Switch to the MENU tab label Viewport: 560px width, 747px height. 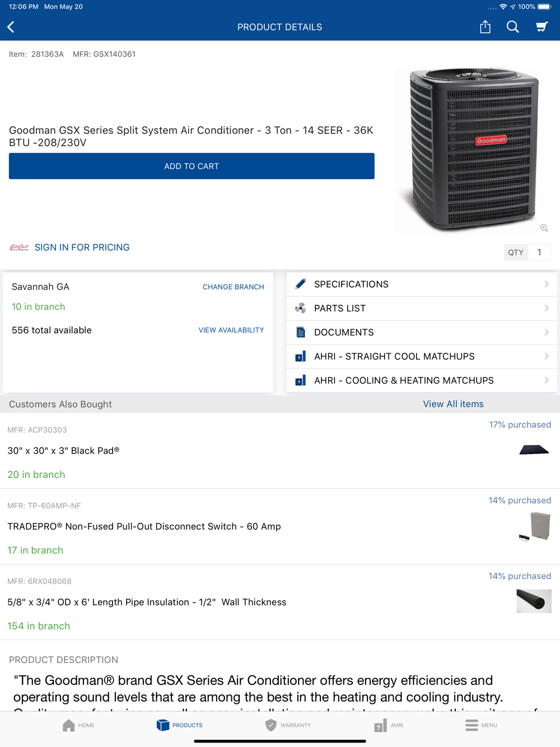pos(489,725)
